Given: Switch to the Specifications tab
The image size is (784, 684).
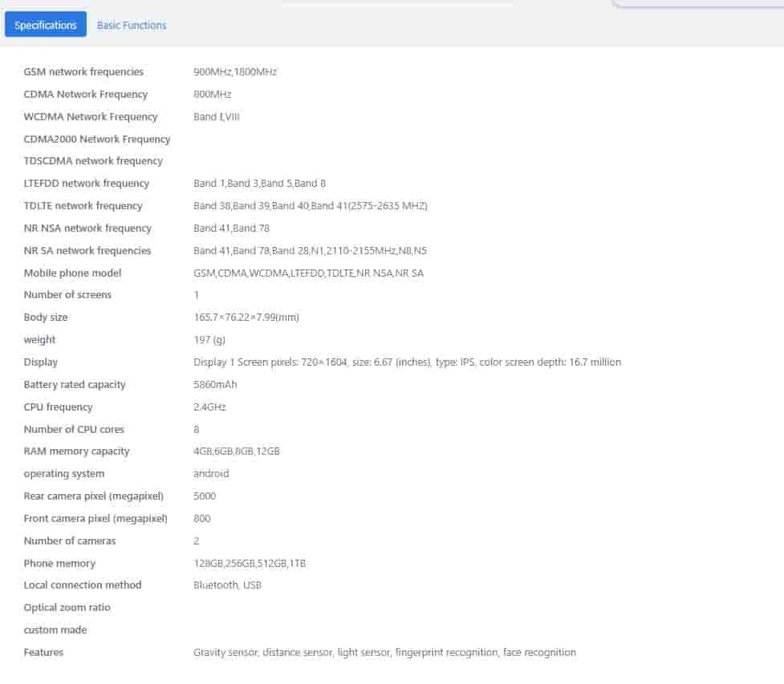Looking at the screenshot, I should (x=46, y=25).
